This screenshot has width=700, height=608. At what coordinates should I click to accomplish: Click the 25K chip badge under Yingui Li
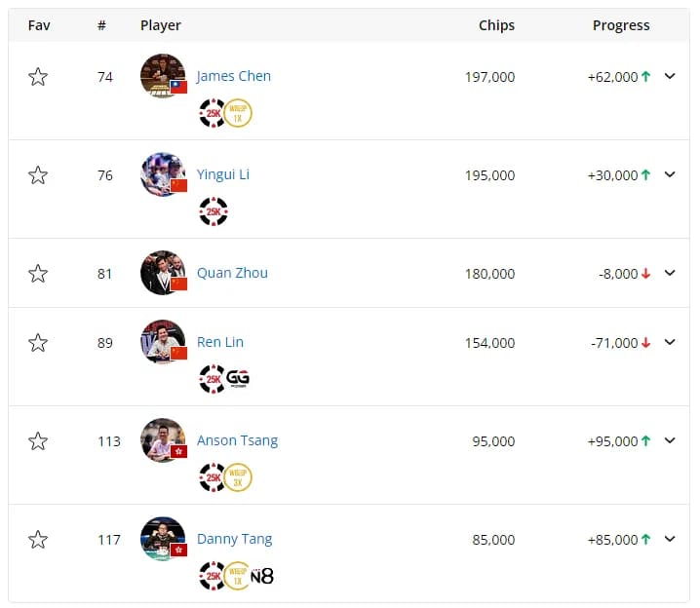coord(213,211)
